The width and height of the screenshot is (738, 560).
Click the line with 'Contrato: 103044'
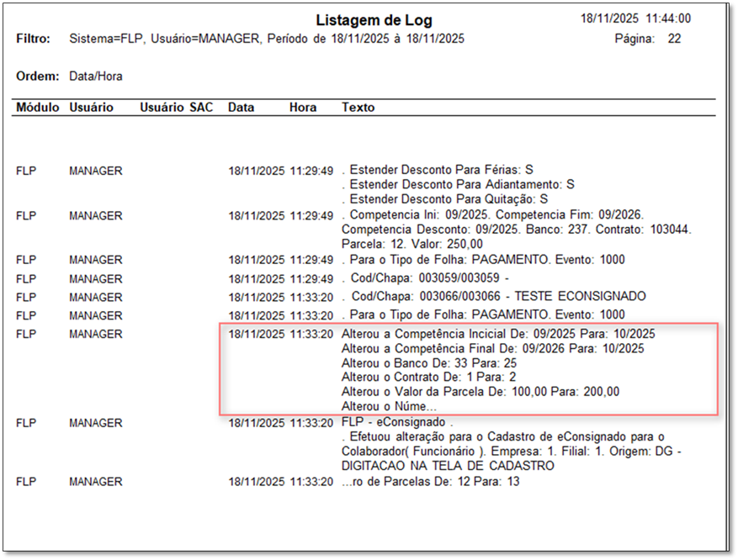(x=517, y=230)
